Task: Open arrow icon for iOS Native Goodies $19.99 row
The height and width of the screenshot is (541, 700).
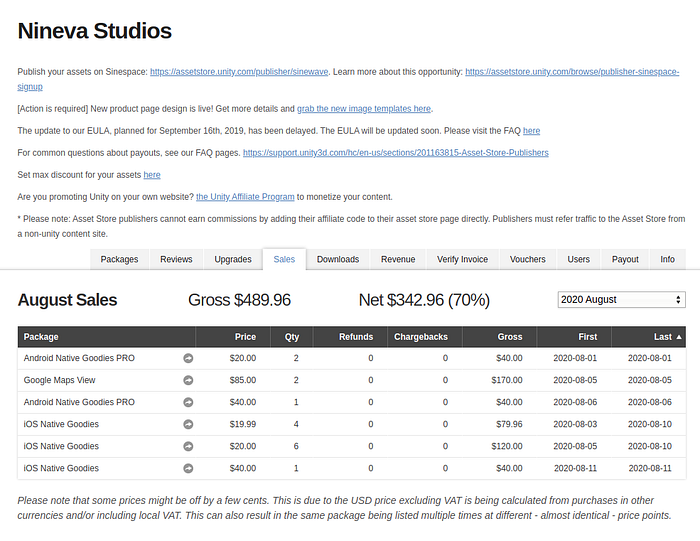Action: (188, 424)
